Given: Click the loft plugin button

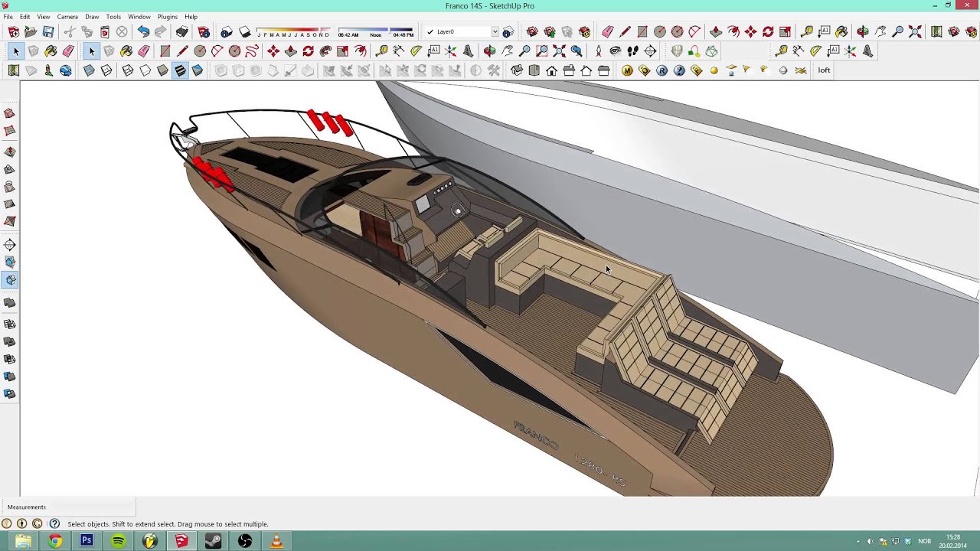Looking at the screenshot, I should [x=824, y=70].
